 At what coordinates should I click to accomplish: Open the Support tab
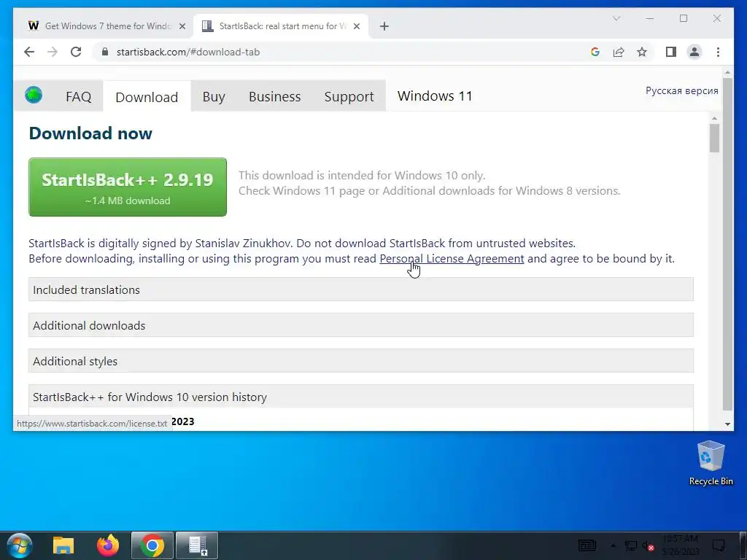click(349, 97)
